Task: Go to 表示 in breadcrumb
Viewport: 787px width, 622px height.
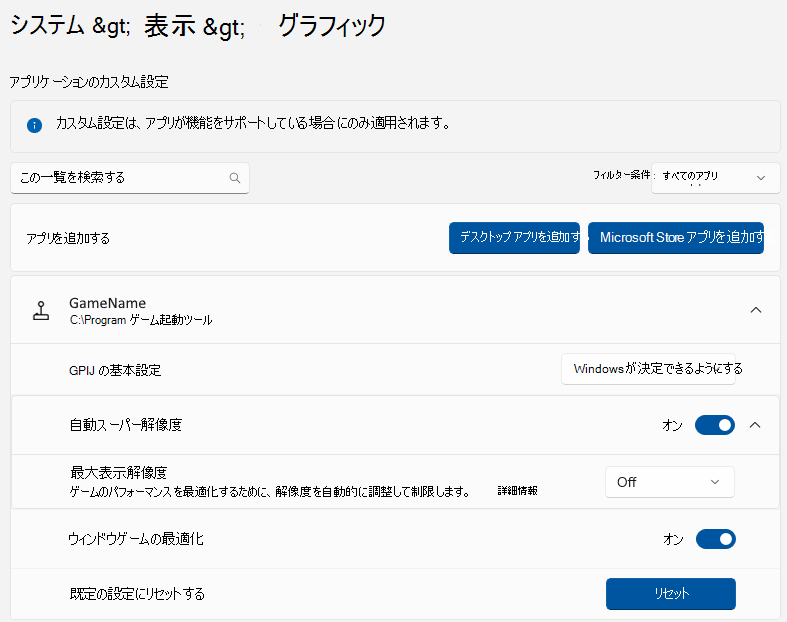Action: 170,25
